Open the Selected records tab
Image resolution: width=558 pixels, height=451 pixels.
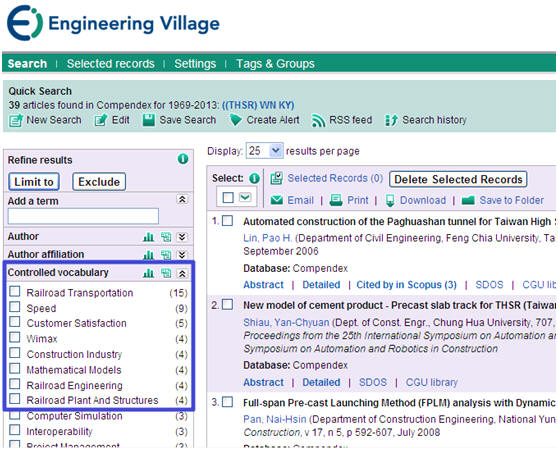pos(111,64)
